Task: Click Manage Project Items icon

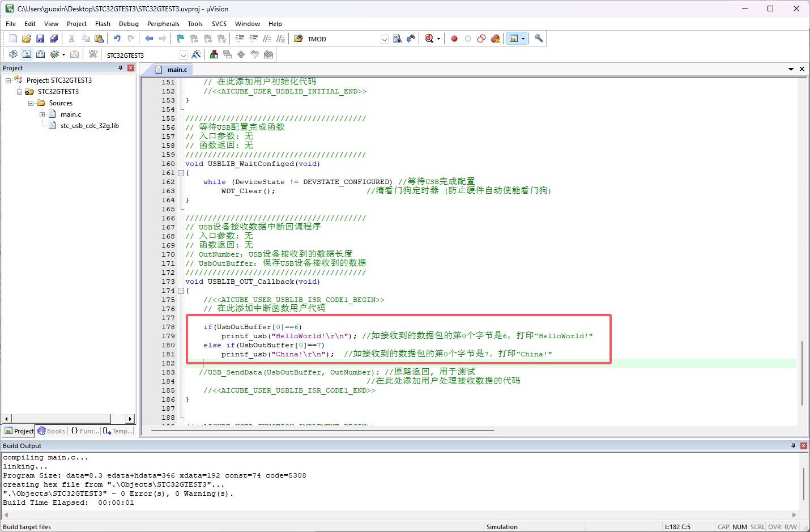Action: pyautogui.click(x=214, y=54)
